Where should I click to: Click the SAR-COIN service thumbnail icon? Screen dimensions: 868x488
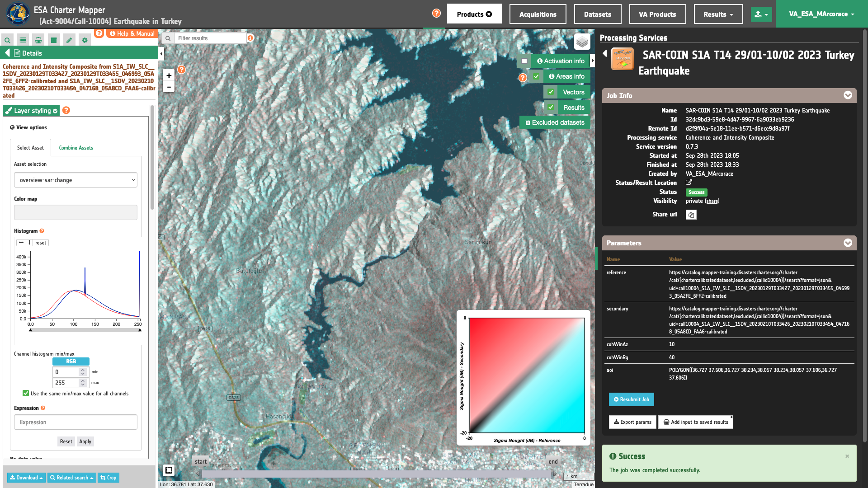tap(623, 59)
